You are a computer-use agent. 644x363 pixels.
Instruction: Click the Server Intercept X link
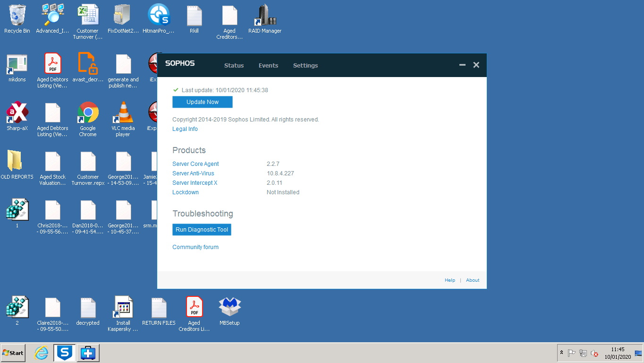(x=195, y=183)
